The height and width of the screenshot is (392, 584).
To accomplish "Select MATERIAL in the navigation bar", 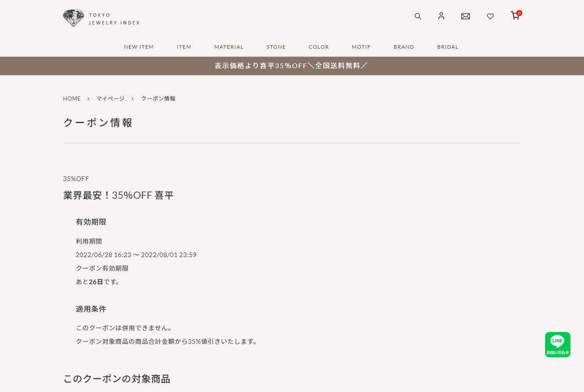I will pos(229,47).
